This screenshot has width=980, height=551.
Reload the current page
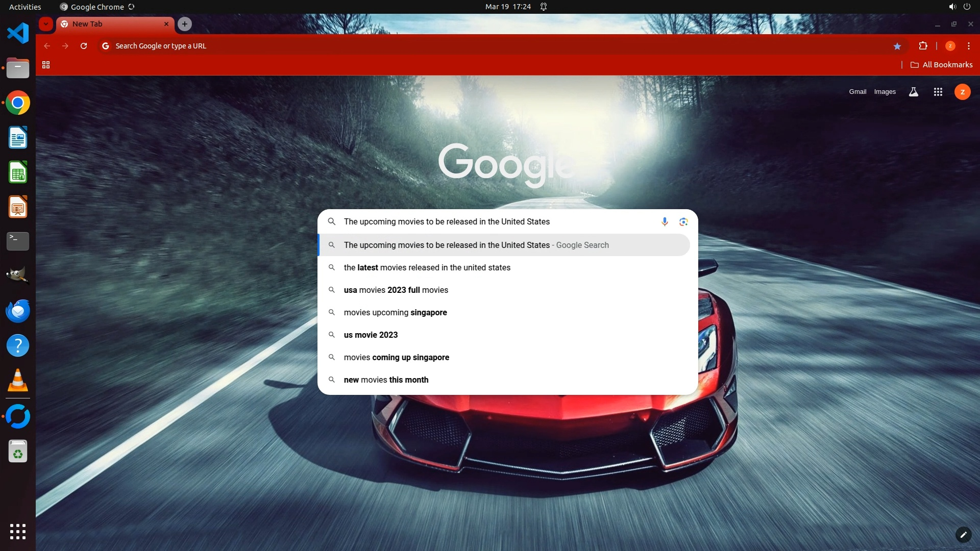click(84, 46)
